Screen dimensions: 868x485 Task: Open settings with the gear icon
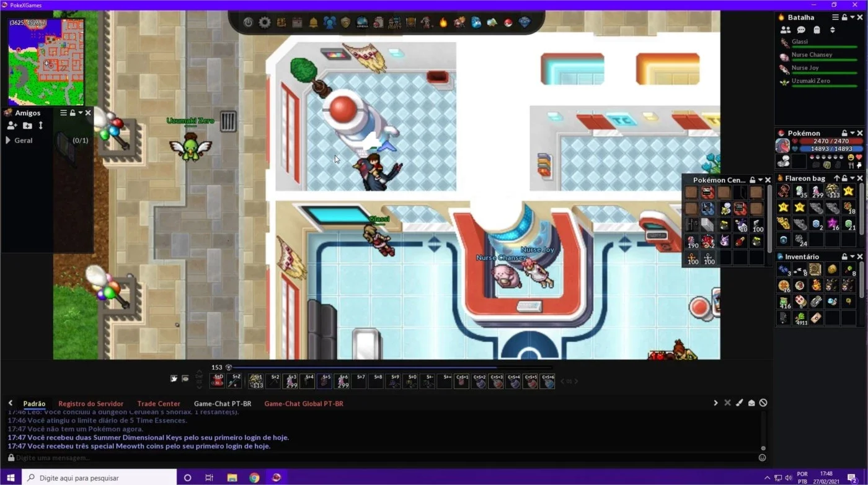[265, 22]
